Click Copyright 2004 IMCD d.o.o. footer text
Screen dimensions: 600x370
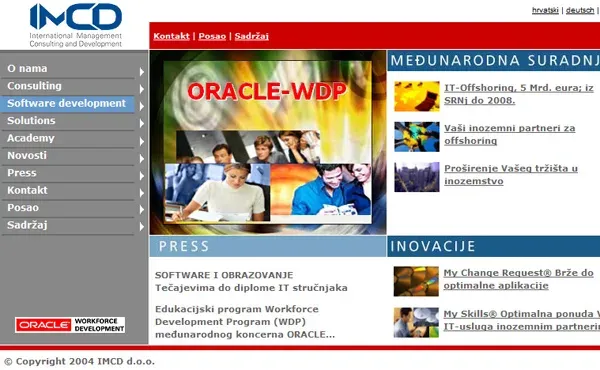pos(79,361)
